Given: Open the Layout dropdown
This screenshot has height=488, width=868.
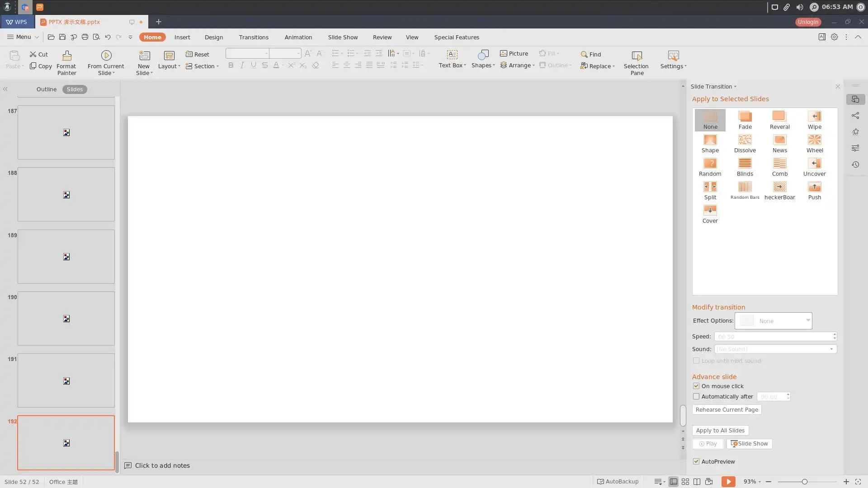Looking at the screenshot, I should [169, 61].
